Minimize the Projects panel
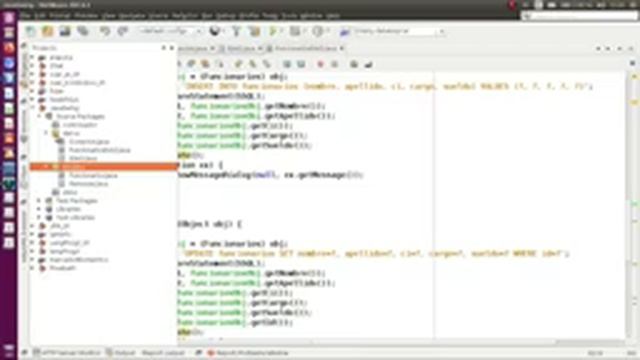 click(164, 48)
